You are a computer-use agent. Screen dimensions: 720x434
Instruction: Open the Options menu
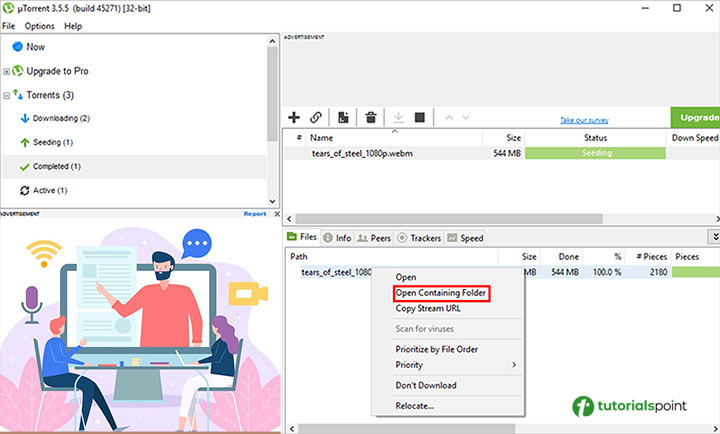(x=39, y=26)
